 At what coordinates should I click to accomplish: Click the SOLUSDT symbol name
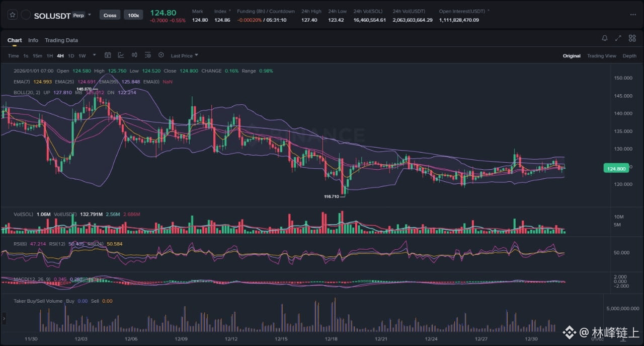tap(52, 16)
